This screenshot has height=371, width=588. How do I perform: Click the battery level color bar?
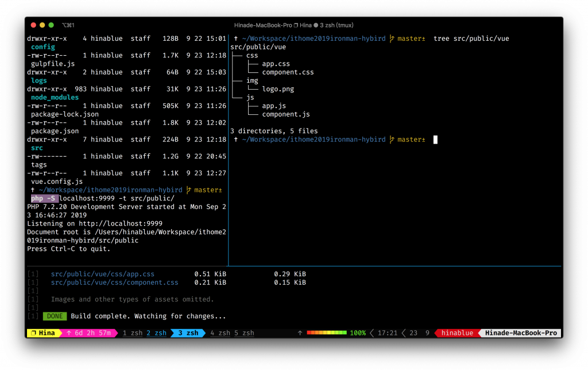(x=326, y=333)
